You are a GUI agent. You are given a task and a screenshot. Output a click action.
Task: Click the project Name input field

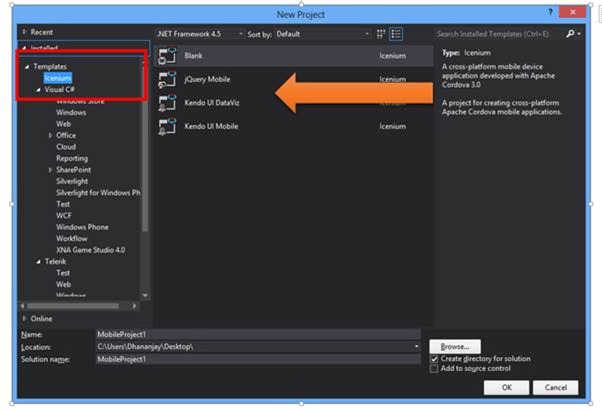point(257,334)
